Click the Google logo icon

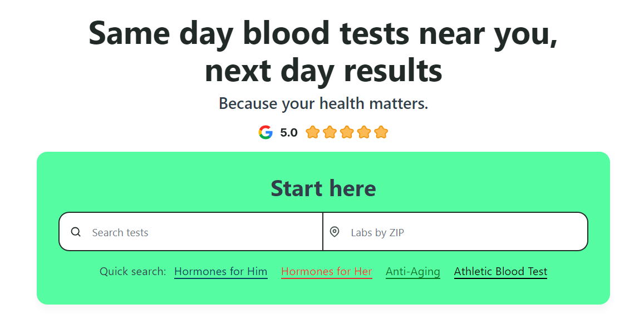coord(266,132)
